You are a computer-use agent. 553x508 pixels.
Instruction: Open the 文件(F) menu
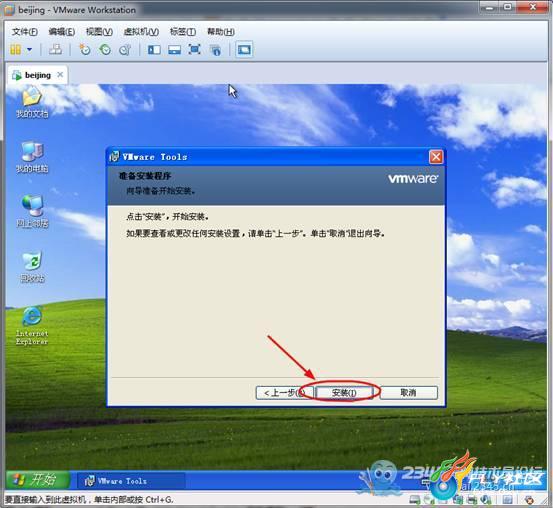point(24,32)
